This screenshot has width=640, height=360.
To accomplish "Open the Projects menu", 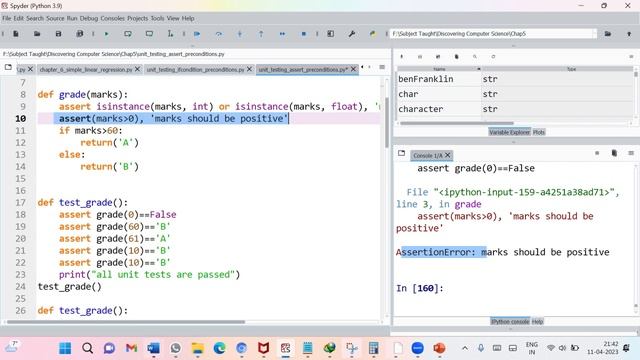I will (x=138, y=18).
